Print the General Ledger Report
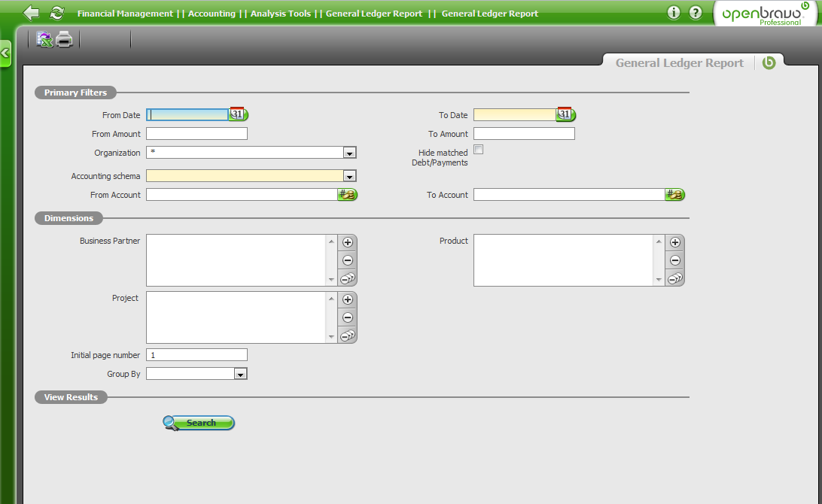 tap(65, 39)
